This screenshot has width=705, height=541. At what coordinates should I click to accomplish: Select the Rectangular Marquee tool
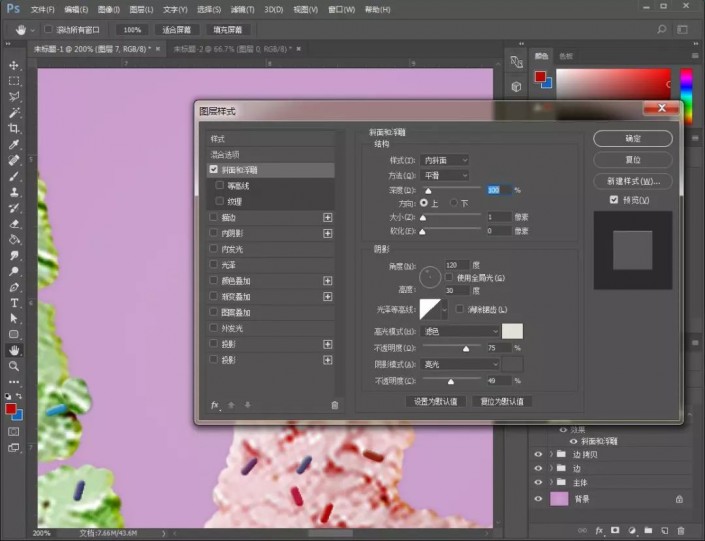pos(14,81)
